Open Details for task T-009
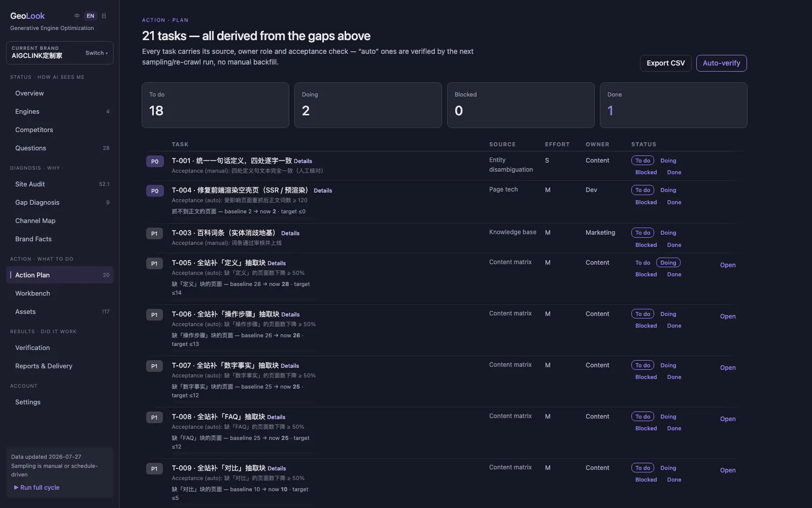This screenshot has width=812, height=508. pyautogui.click(x=277, y=468)
